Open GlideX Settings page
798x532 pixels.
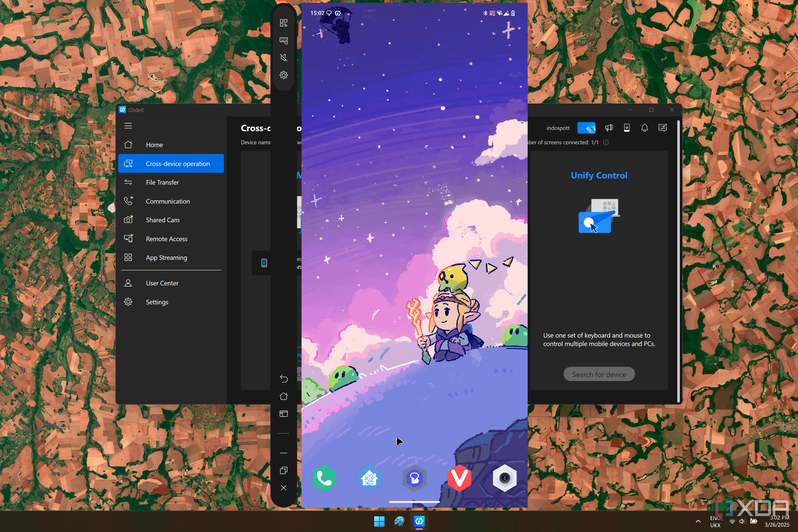(171, 302)
